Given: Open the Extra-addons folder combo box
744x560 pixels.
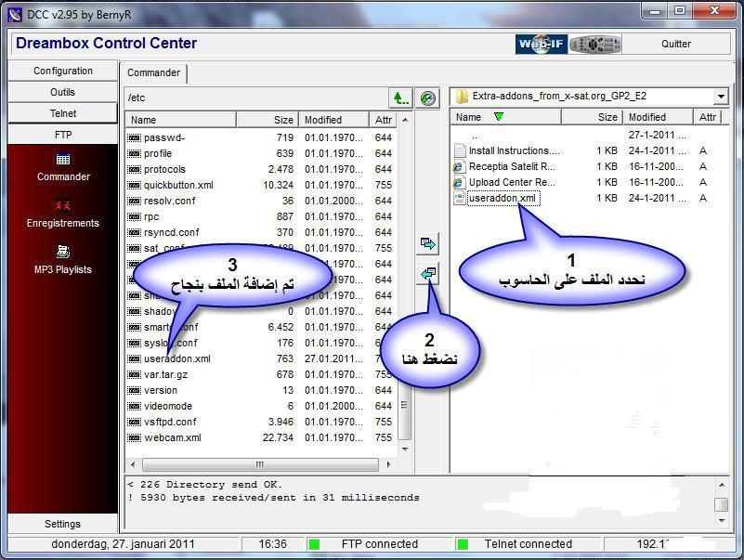Looking at the screenshot, I should click(x=589, y=97).
